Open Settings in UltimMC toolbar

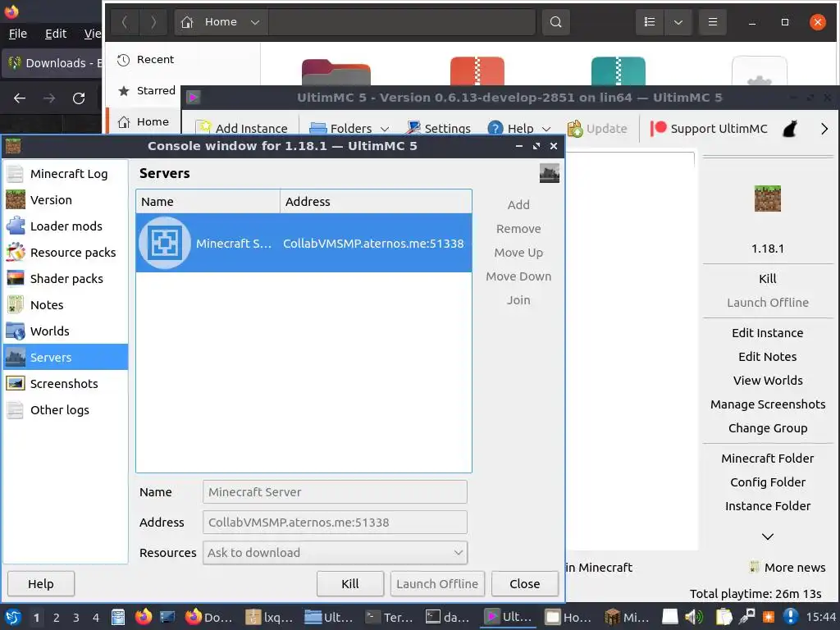click(438, 129)
